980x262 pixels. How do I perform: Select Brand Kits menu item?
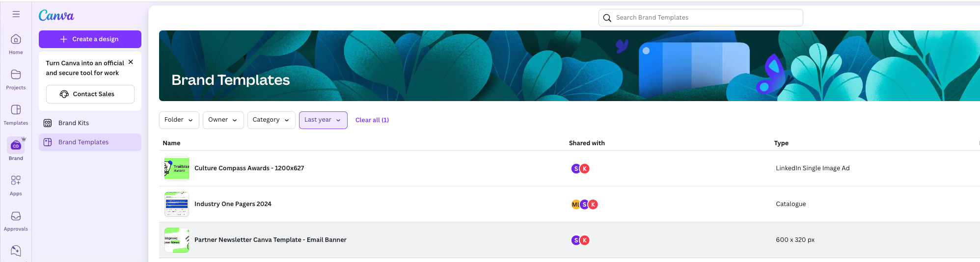[x=74, y=123]
